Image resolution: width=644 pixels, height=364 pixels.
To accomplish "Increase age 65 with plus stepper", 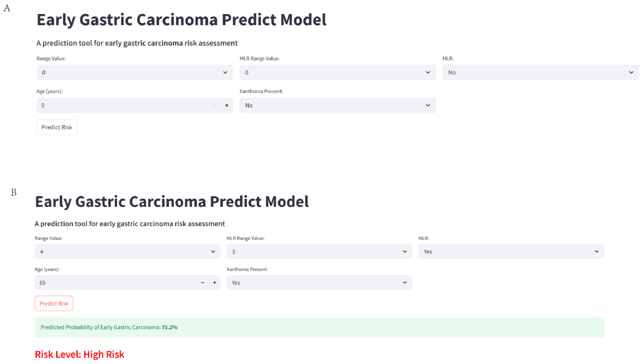I will [215, 282].
